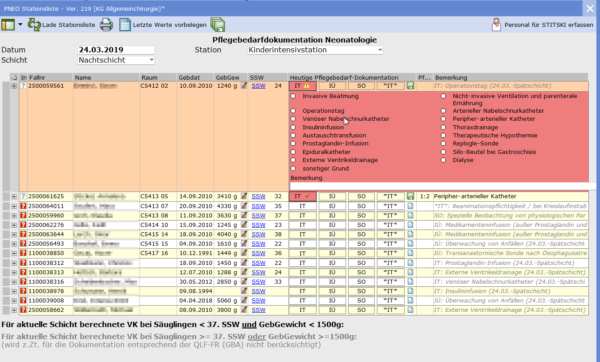Sort by Name column header

[106, 77]
